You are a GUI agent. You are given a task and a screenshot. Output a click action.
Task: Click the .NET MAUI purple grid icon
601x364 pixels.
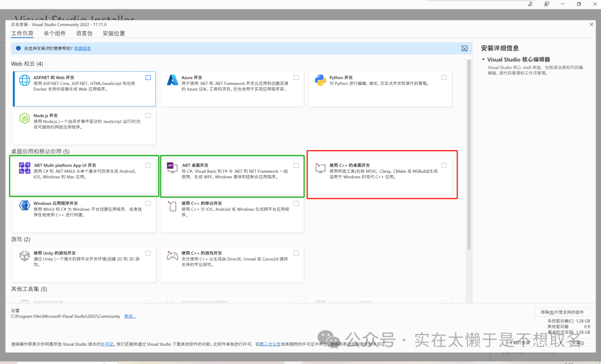tap(24, 168)
